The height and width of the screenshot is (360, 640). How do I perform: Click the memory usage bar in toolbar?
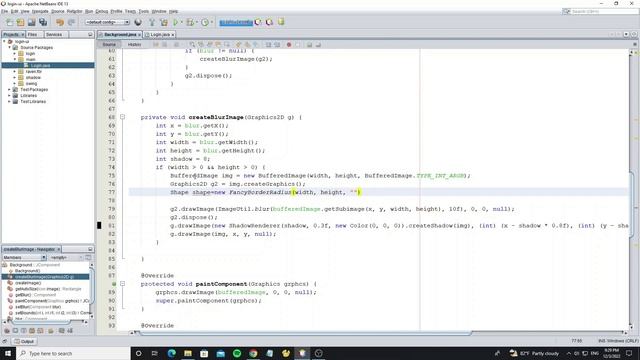[x=236, y=22]
